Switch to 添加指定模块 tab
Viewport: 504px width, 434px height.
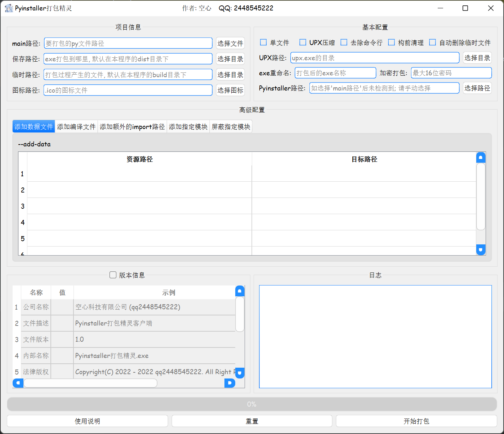pos(188,127)
